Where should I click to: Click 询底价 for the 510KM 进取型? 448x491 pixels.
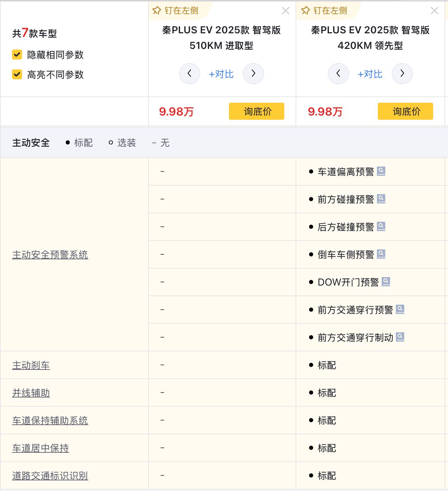tap(257, 111)
